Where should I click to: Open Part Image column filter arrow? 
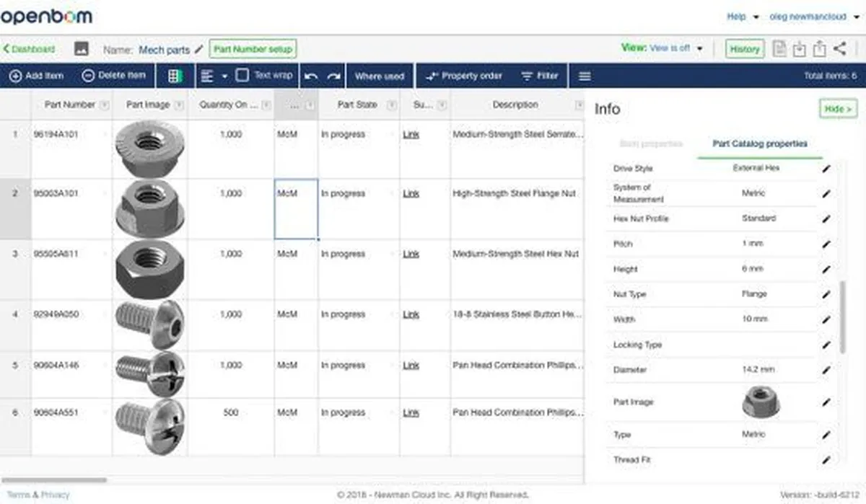tap(178, 105)
